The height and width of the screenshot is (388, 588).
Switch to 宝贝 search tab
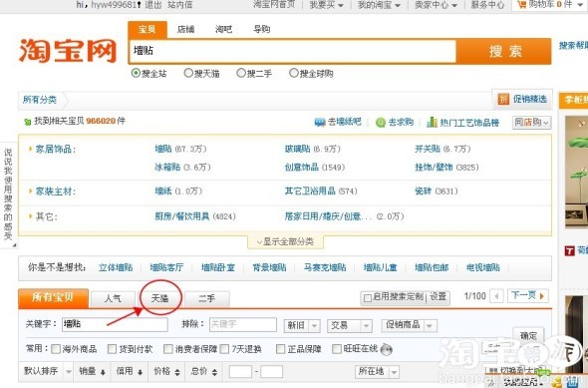pos(147,30)
